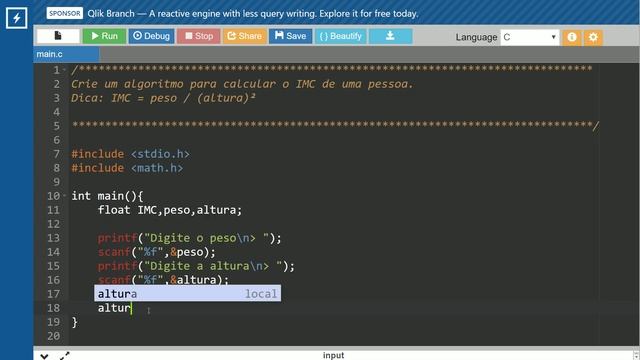Click the 'Digite a altura' printf line
The image size is (640, 360).
(x=196, y=266)
